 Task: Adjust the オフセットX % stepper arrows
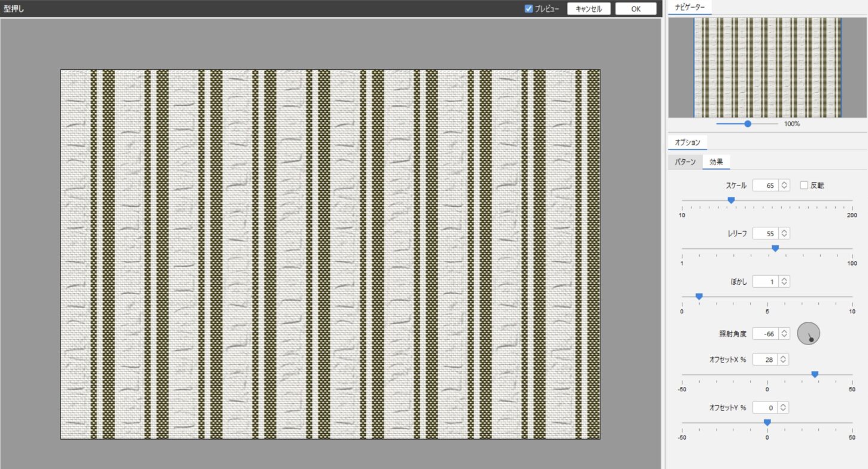pyautogui.click(x=784, y=359)
